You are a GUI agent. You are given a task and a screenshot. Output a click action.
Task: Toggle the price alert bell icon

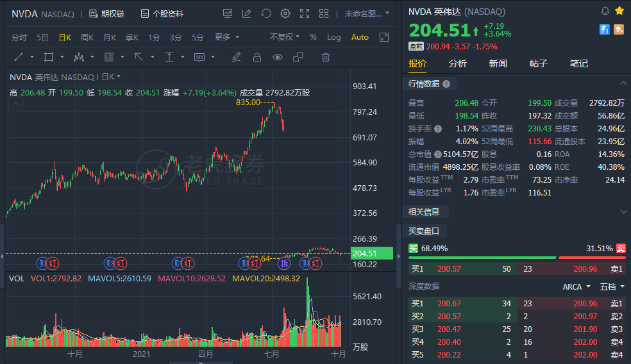pos(605,11)
